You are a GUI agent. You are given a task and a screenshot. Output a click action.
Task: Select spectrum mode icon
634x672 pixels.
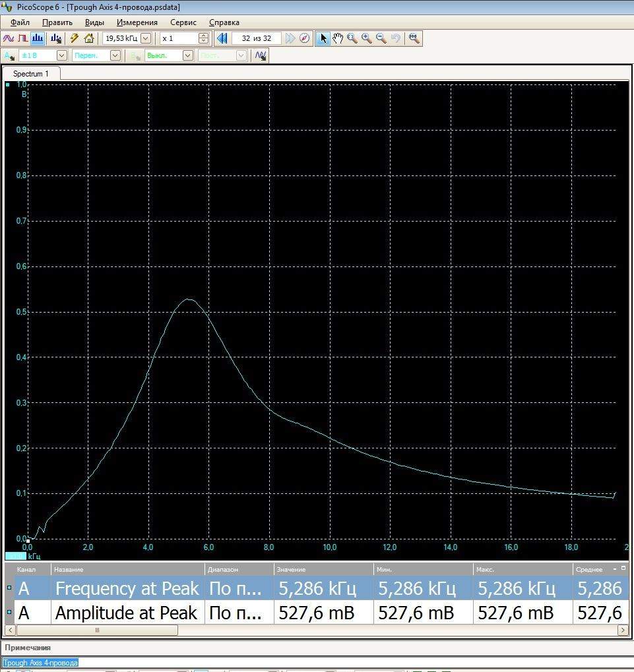(38, 38)
